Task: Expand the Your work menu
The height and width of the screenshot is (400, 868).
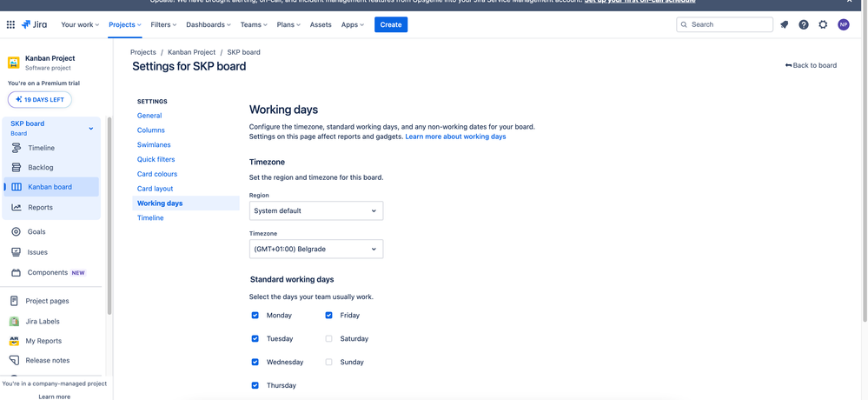Action: pyautogui.click(x=80, y=24)
